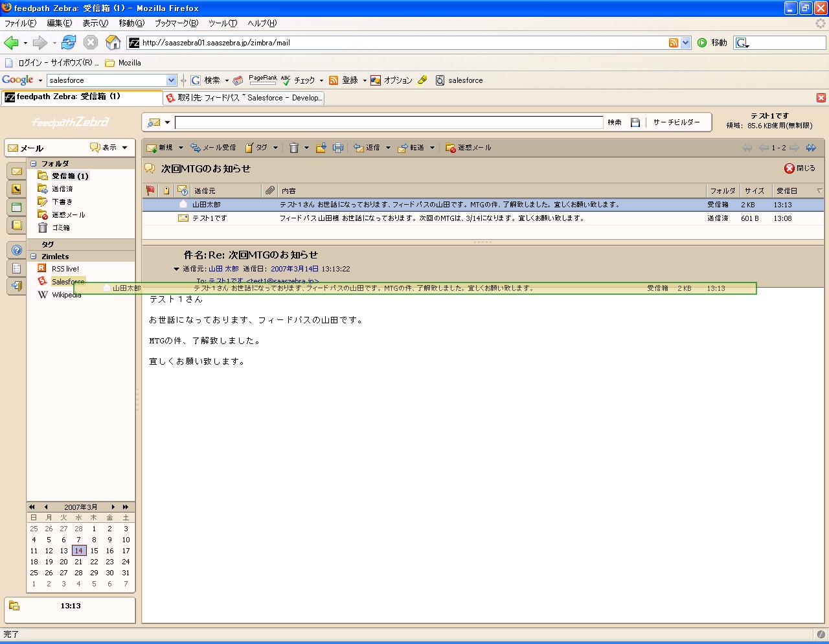
Task: Open the 新規 (New) dropdown arrow
Action: 181,148
